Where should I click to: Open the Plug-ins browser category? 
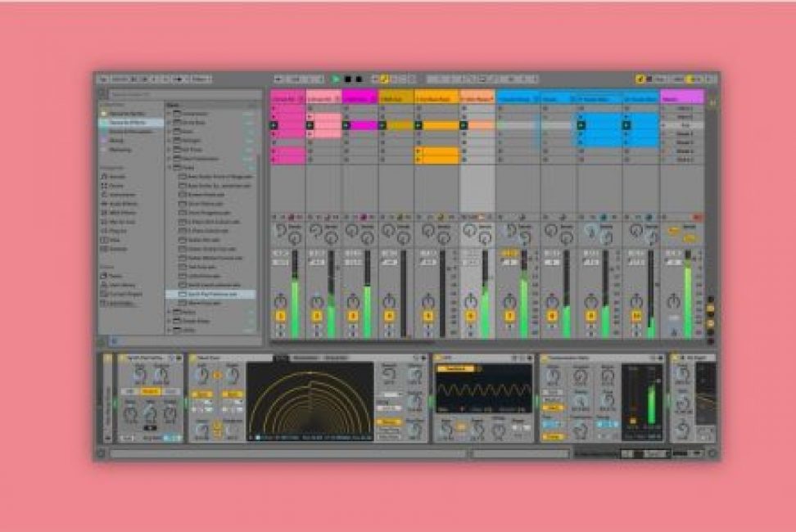point(118,232)
